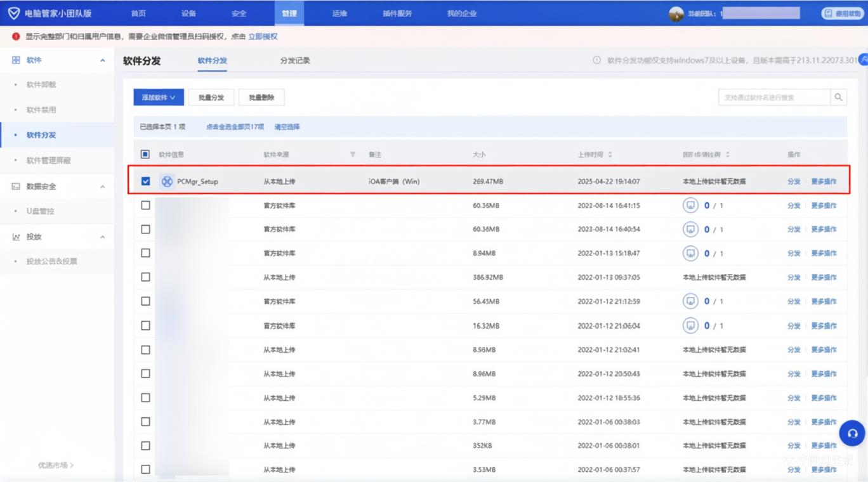Open the 添加软件 dropdown button
868x482 pixels.
159,98
